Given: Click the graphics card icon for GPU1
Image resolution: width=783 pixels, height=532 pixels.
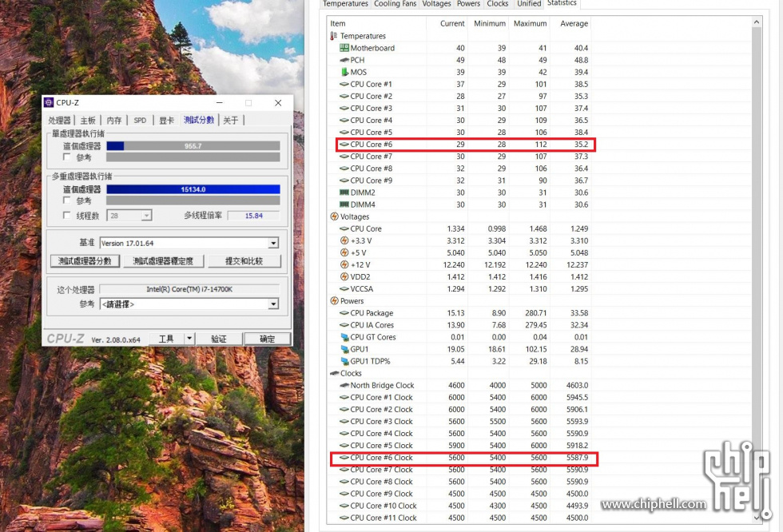Looking at the screenshot, I should point(344,349).
